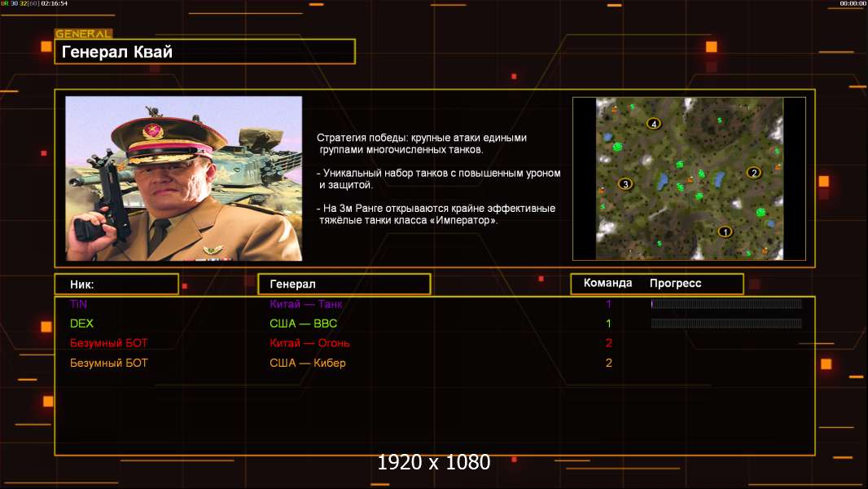Image resolution: width=868 pixels, height=489 pixels.
Task: Select start position marker 2 on the minimap
Action: (753, 173)
